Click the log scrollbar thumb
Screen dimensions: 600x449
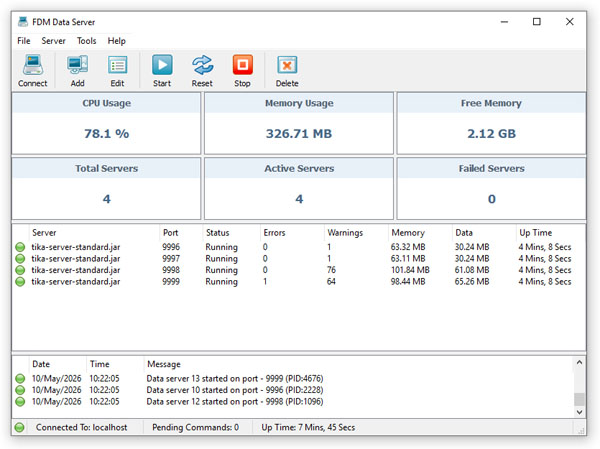point(579,399)
